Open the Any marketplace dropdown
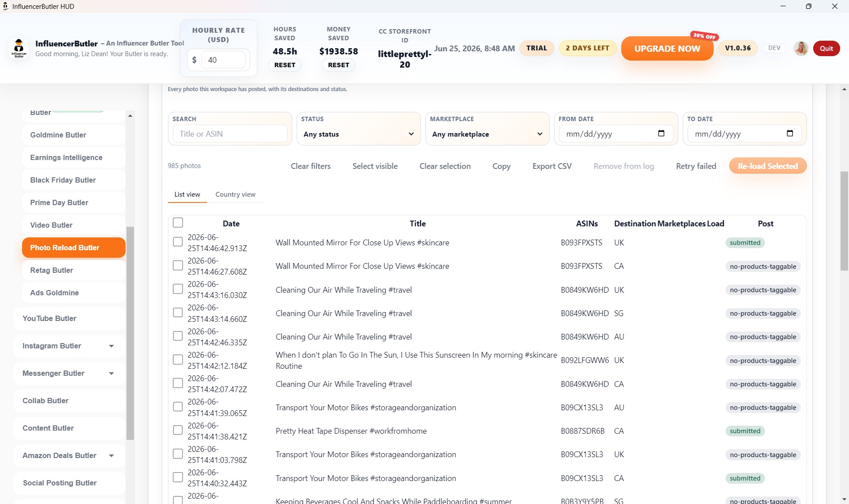 (x=487, y=134)
